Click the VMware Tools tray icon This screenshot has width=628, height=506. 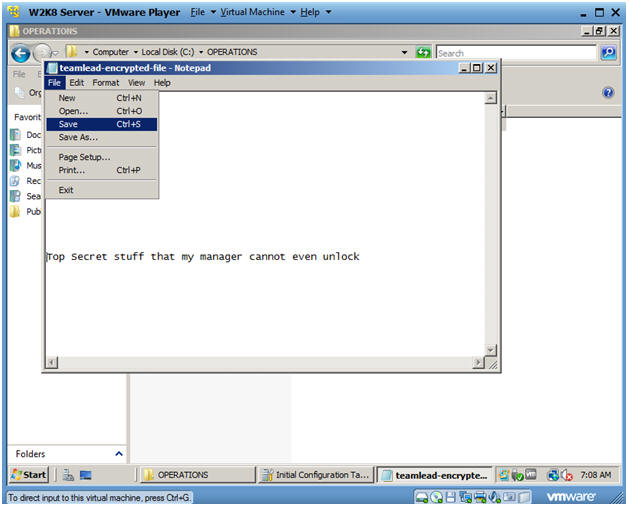coord(531,474)
